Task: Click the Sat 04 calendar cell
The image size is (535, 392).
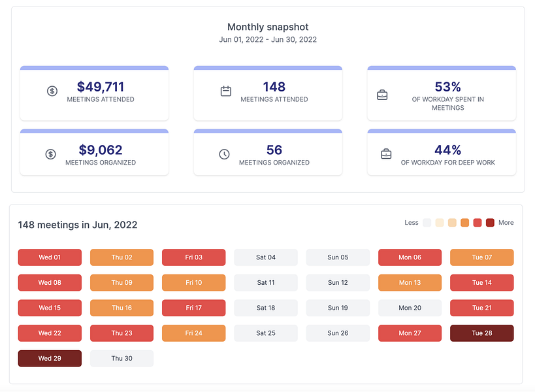Action: (265, 257)
